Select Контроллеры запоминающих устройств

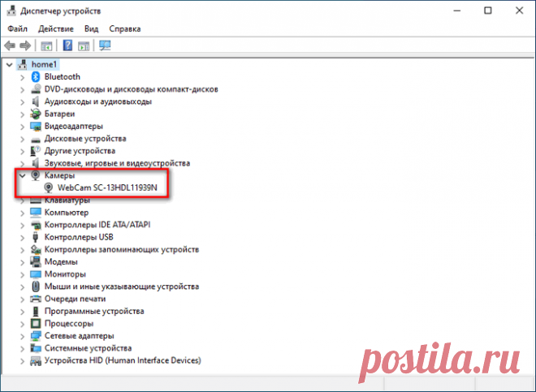point(121,249)
